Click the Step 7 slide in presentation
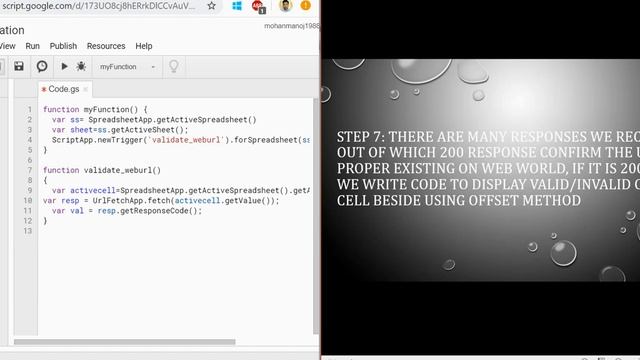This screenshot has height=360, width=640. coord(481,170)
